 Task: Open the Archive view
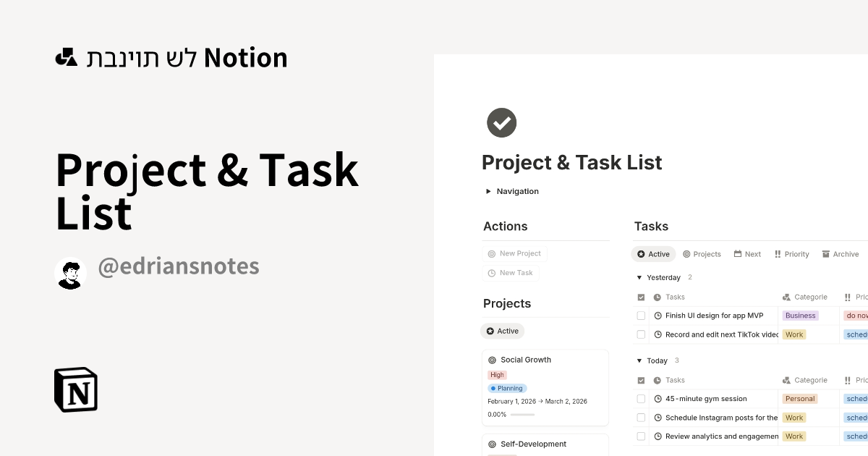pyautogui.click(x=841, y=254)
